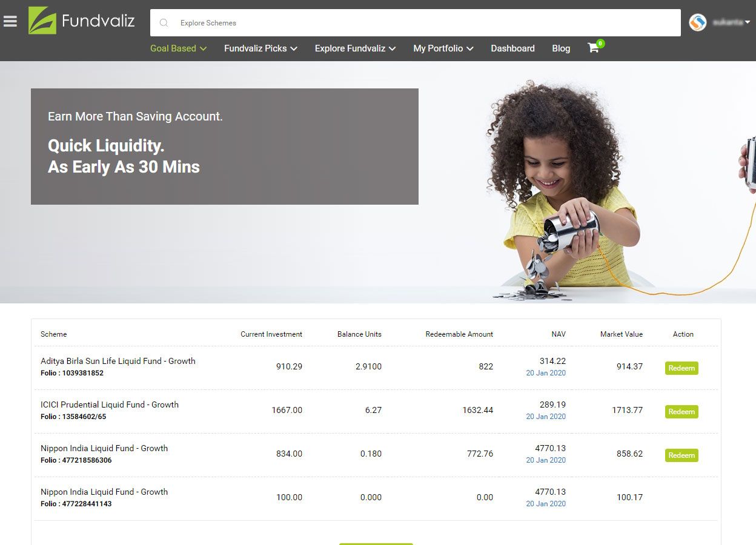The height and width of the screenshot is (545, 756).
Task: Click balance units value 2.9100
Action: (368, 366)
